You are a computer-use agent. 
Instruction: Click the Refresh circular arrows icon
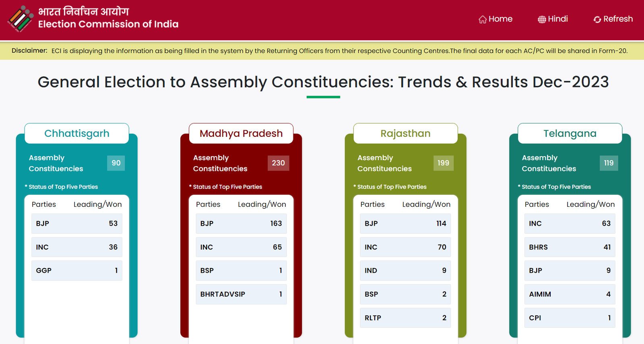coord(597,19)
